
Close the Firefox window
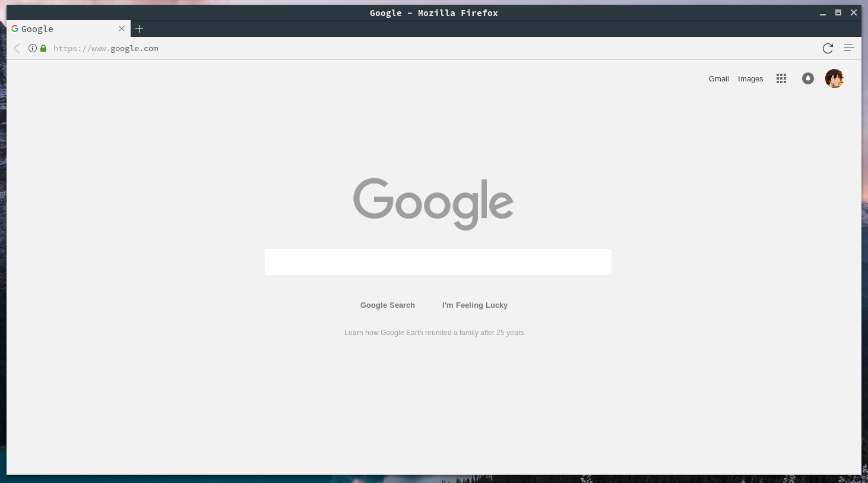854,12
